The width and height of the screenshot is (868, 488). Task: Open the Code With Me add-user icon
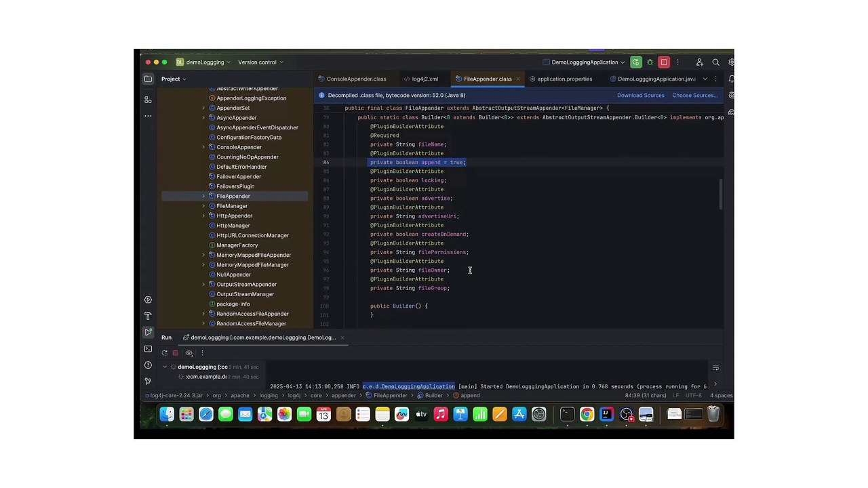[699, 62]
